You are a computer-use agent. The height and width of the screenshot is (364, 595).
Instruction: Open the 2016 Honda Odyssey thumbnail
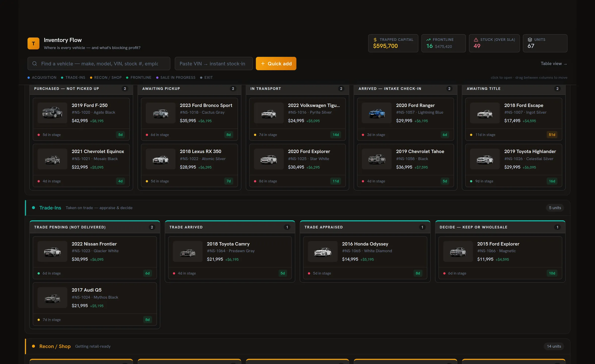click(x=323, y=251)
